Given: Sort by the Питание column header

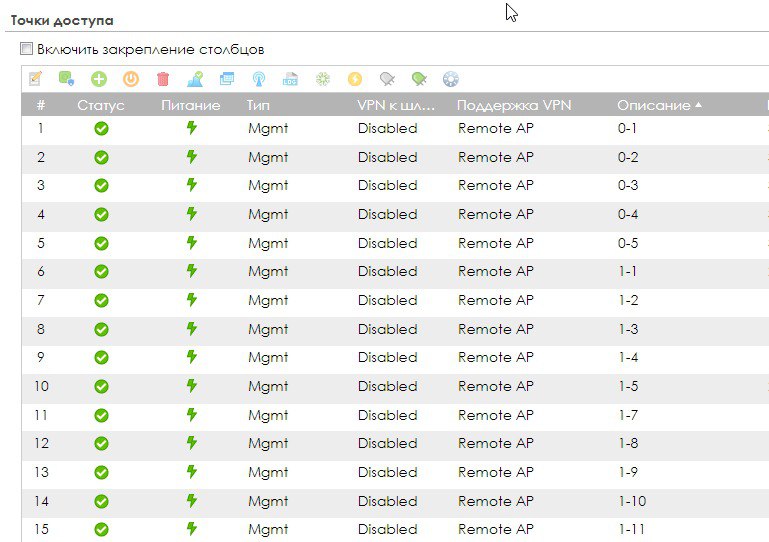Looking at the screenshot, I should coord(191,105).
